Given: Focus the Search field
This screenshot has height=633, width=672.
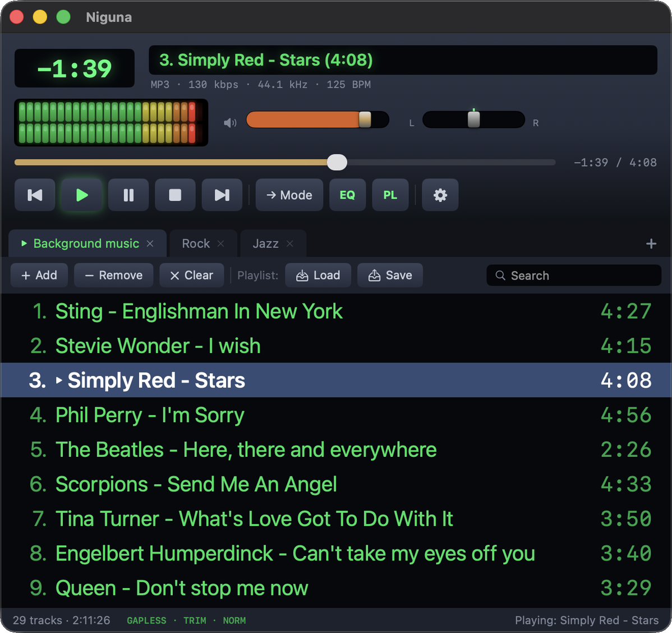Looking at the screenshot, I should point(574,276).
